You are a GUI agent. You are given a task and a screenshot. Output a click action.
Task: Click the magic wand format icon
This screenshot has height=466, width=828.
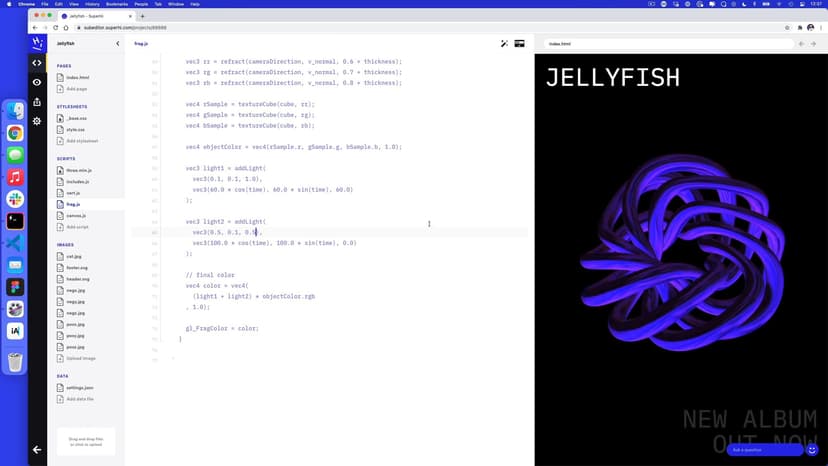[505, 44]
